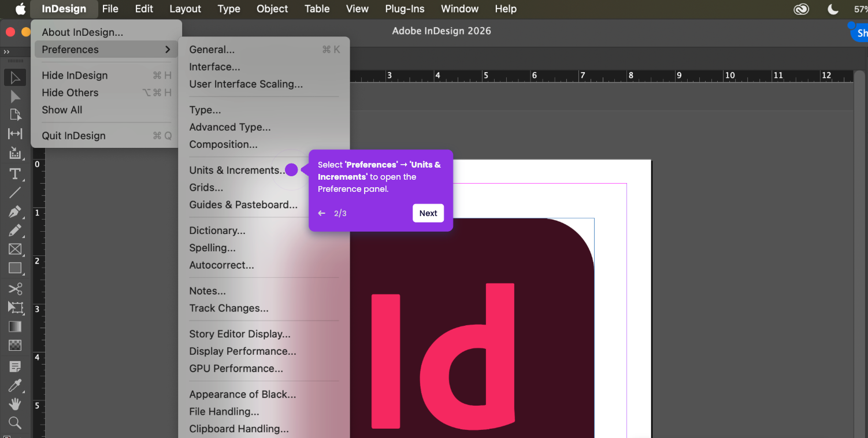
Task: Open Autocorrect... preferences
Action: point(264,265)
